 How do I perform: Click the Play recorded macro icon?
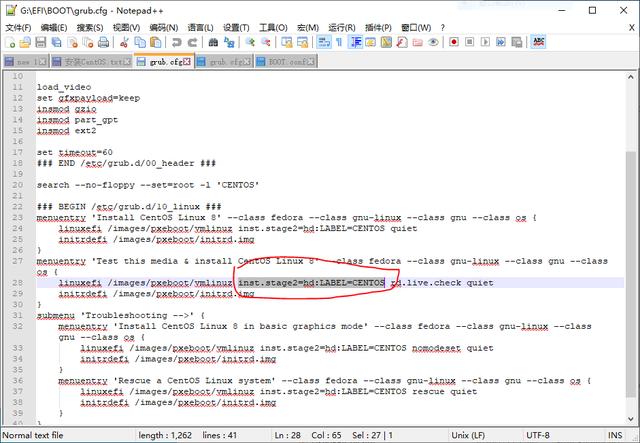[485, 42]
